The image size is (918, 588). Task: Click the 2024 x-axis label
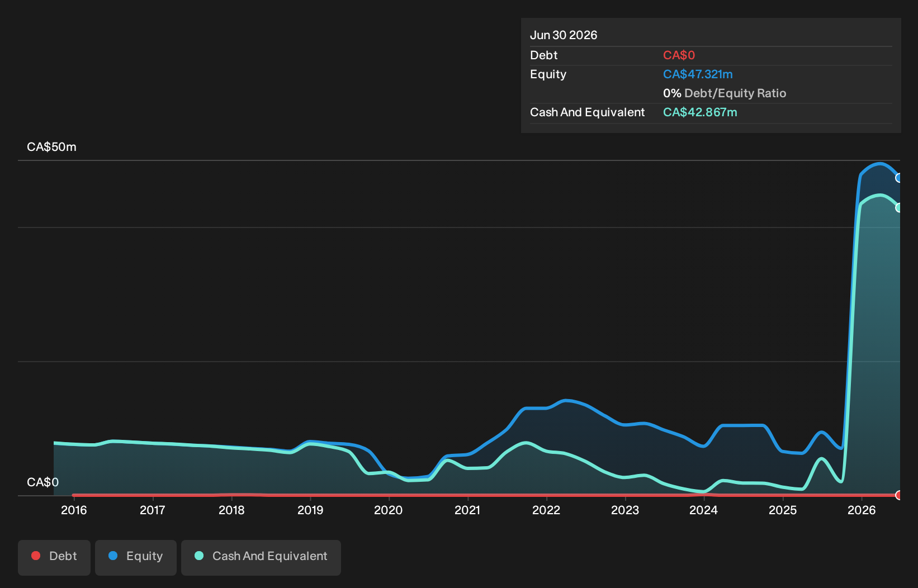704,510
